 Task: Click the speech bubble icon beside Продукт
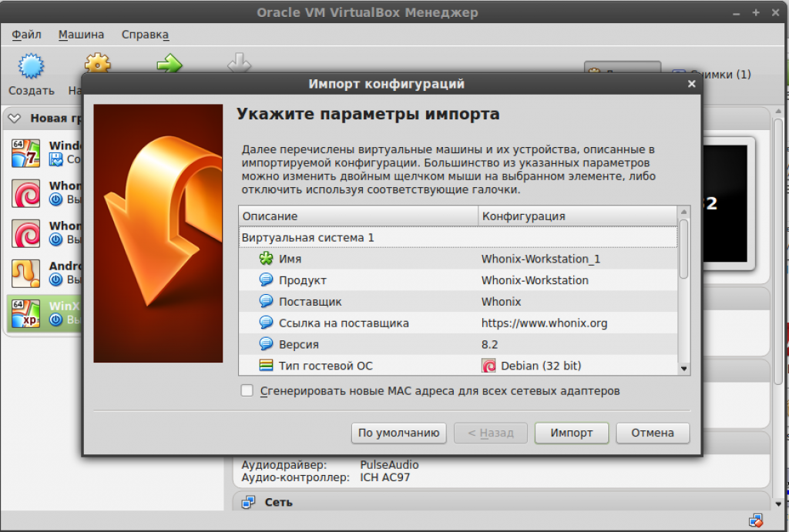tap(266, 279)
